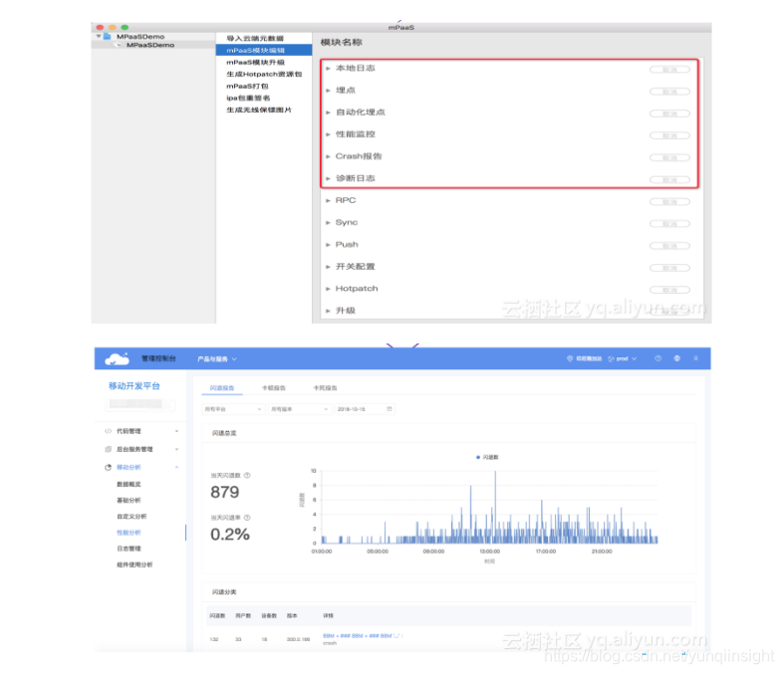This screenshot has width=784, height=674.
Task: Expand the Crash报告 module row
Action: pos(328,156)
